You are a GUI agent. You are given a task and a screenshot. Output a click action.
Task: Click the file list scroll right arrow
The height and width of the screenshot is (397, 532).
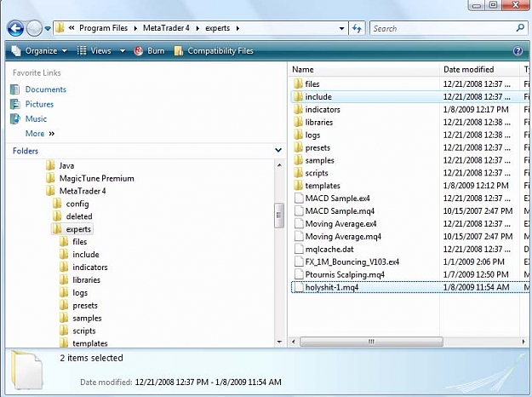click(x=523, y=342)
